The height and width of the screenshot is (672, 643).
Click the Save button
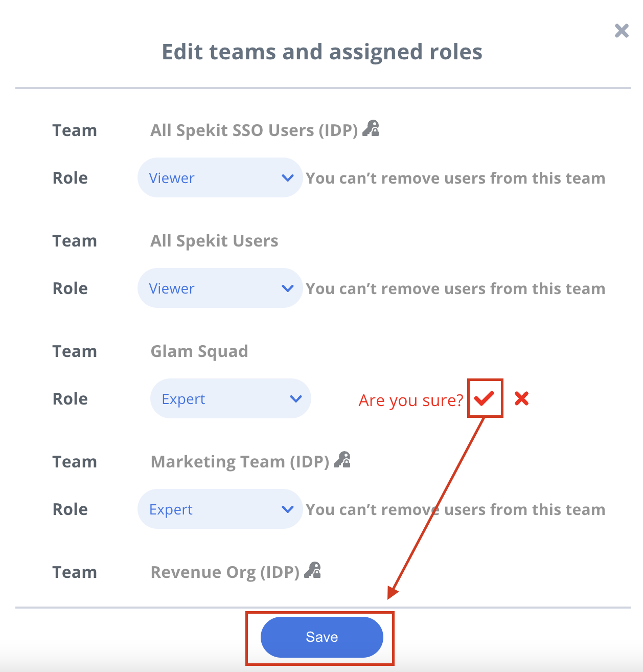click(322, 637)
